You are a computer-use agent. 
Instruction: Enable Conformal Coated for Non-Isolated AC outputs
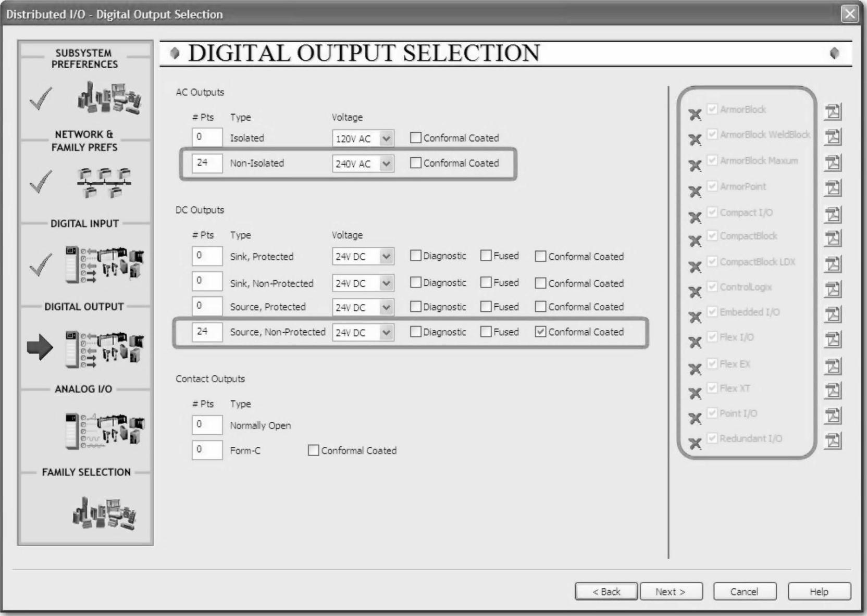[x=415, y=163]
